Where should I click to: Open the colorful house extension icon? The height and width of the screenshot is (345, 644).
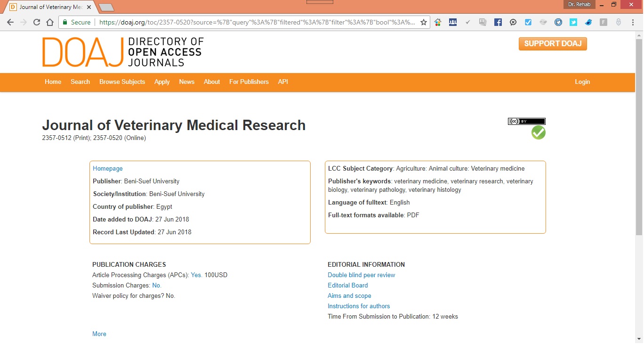[x=438, y=22]
